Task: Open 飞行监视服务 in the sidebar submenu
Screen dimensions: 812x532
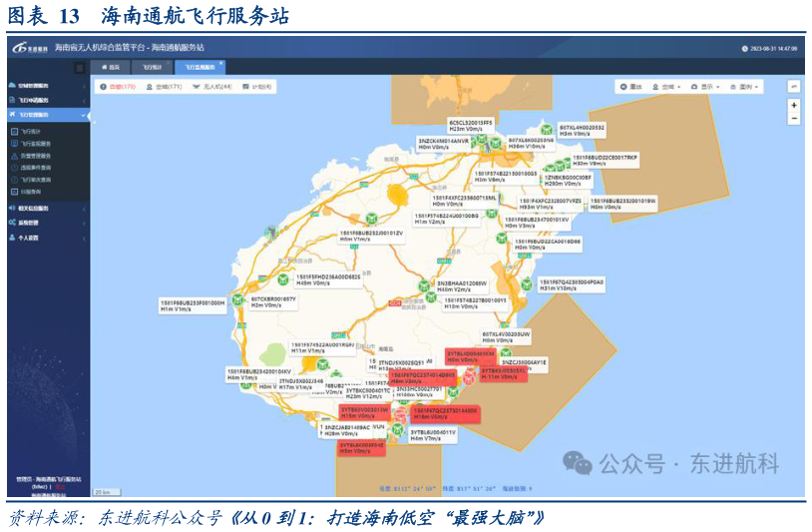Action: click(x=38, y=143)
